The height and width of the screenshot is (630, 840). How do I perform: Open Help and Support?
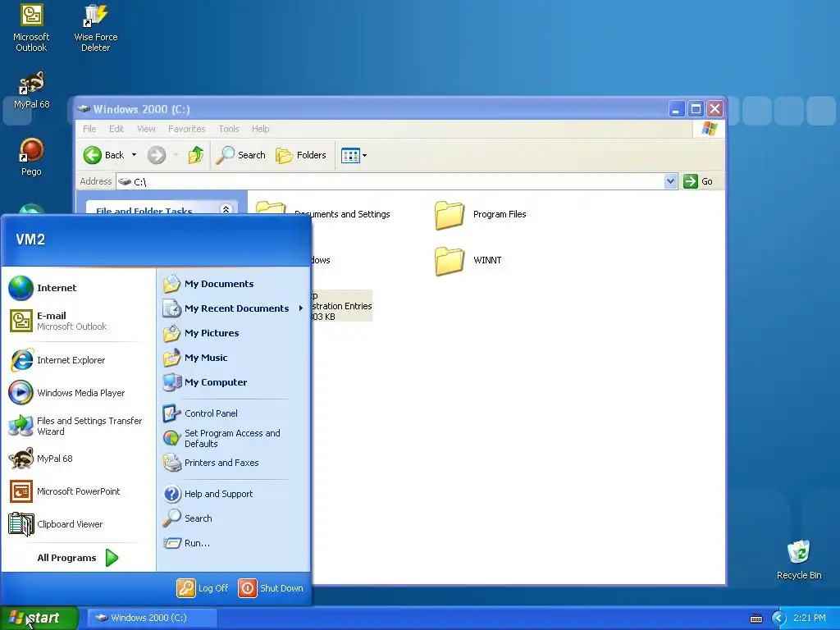click(234, 494)
